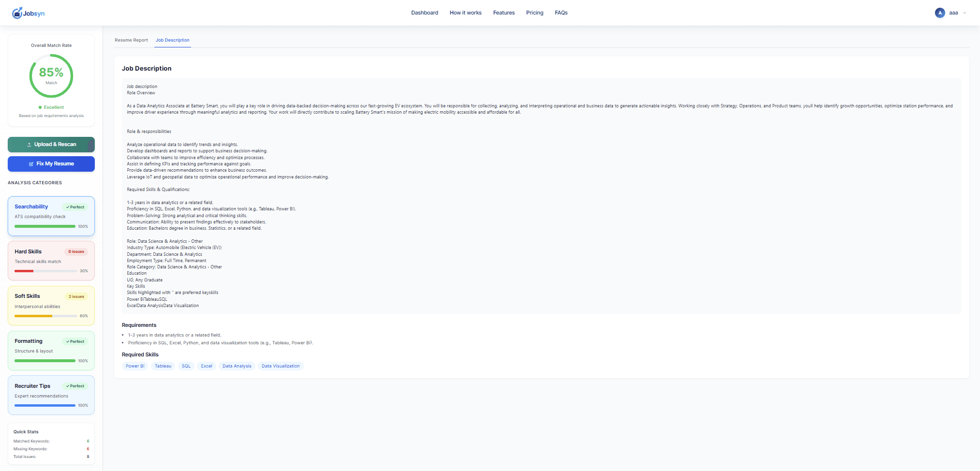The image size is (980, 471).
Task: Click upload icon on Upload & Rescan
Action: tap(29, 145)
